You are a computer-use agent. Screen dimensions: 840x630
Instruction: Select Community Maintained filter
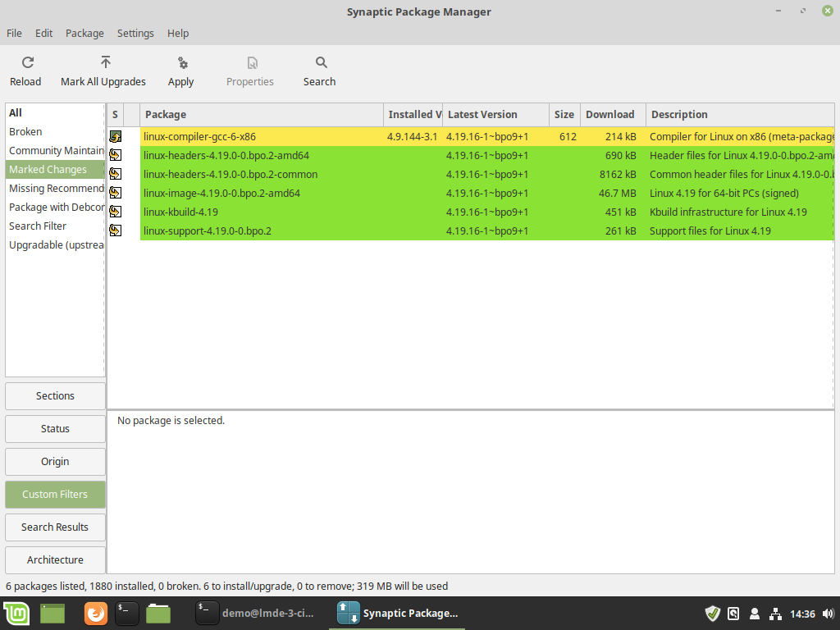(55, 151)
